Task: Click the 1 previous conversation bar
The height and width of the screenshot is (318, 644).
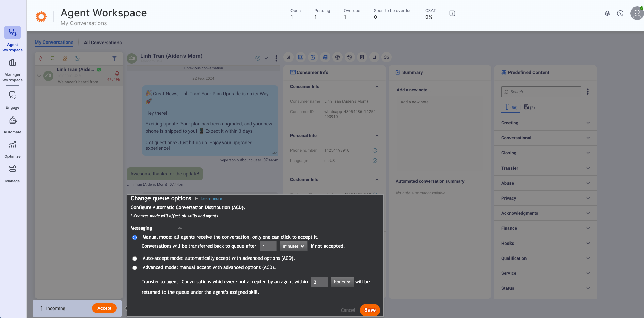Action: click(x=203, y=68)
